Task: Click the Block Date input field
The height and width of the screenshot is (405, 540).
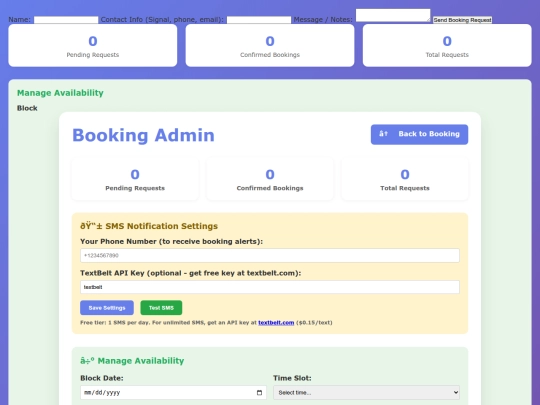Action: click(173, 393)
